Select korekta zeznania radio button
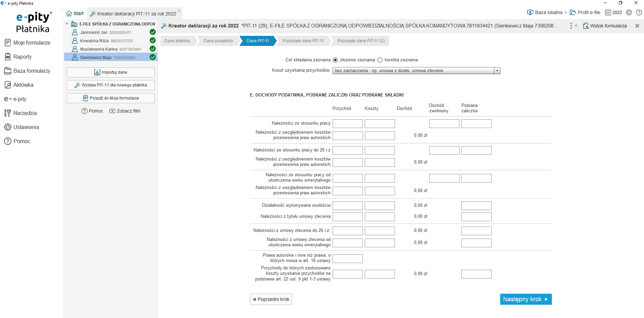Screen dimensions: 644x318 380,60
